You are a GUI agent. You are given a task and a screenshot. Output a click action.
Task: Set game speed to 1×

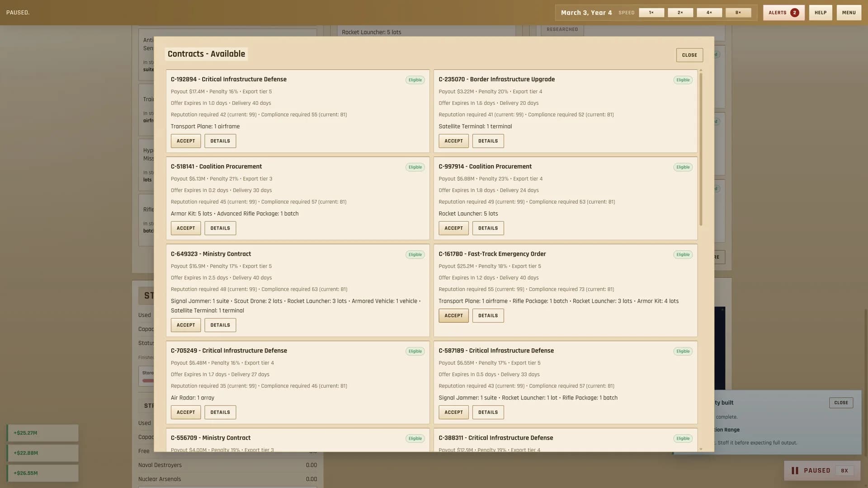[651, 13]
